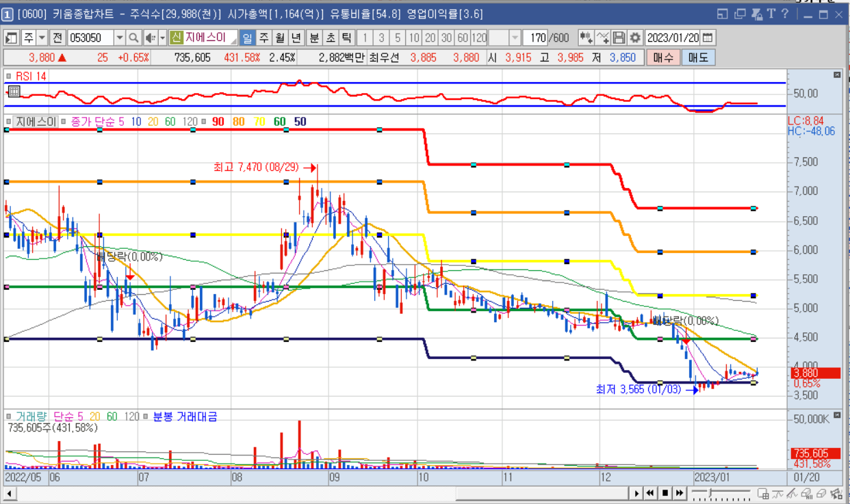Click the pin window icon in title bar
This screenshot has width=850, height=504.
click(756, 14)
